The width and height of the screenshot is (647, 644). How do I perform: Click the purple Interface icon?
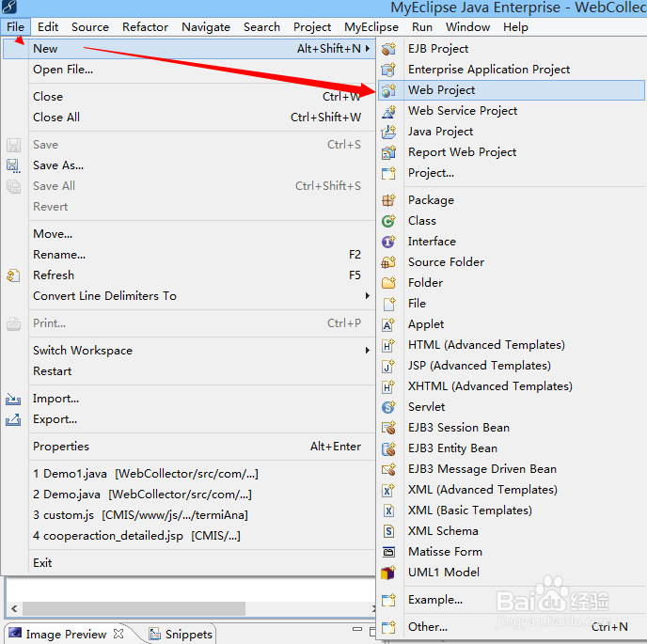(x=388, y=242)
